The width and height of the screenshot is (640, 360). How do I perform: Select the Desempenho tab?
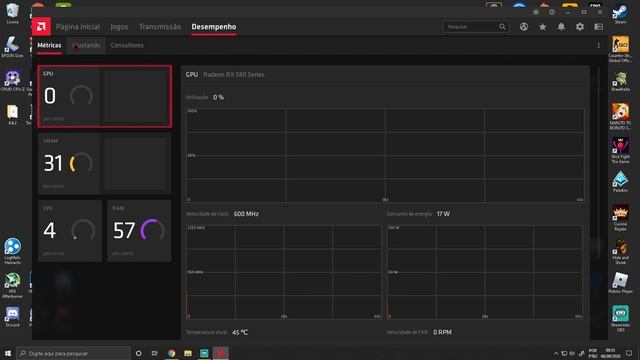click(214, 27)
